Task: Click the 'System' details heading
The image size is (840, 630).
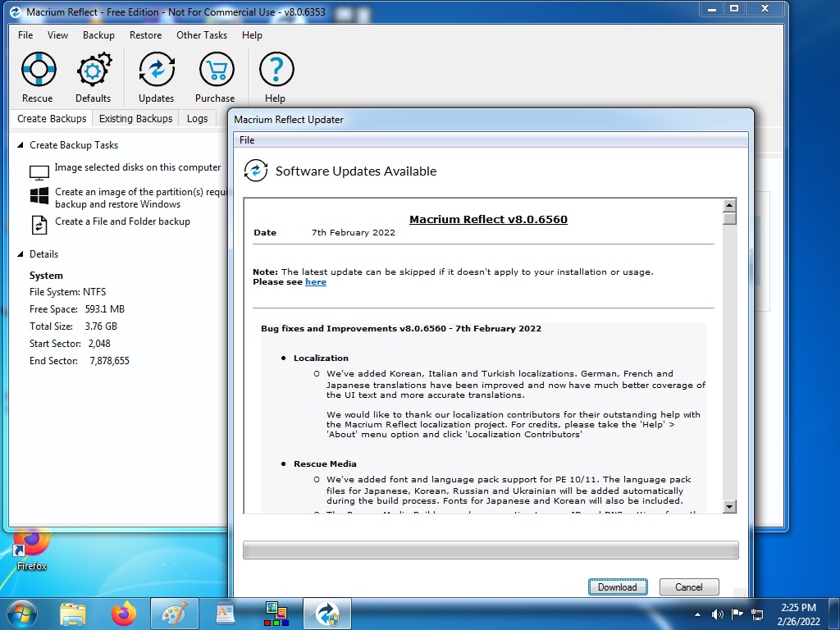Action: click(46, 276)
